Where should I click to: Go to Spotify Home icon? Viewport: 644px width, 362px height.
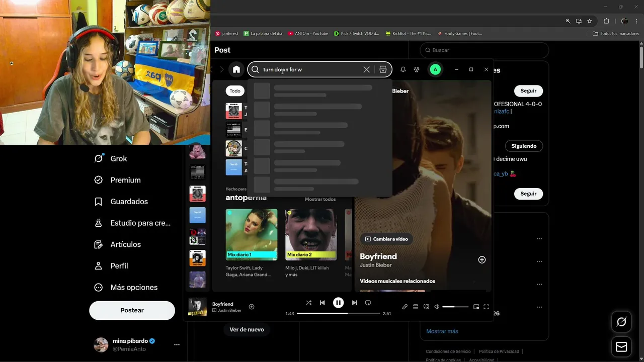coord(236,69)
